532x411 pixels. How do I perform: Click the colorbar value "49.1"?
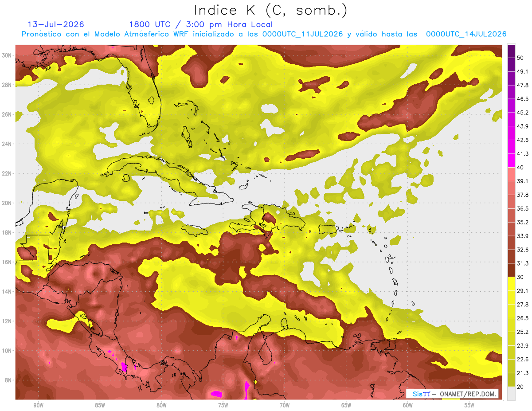tap(523, 71)
